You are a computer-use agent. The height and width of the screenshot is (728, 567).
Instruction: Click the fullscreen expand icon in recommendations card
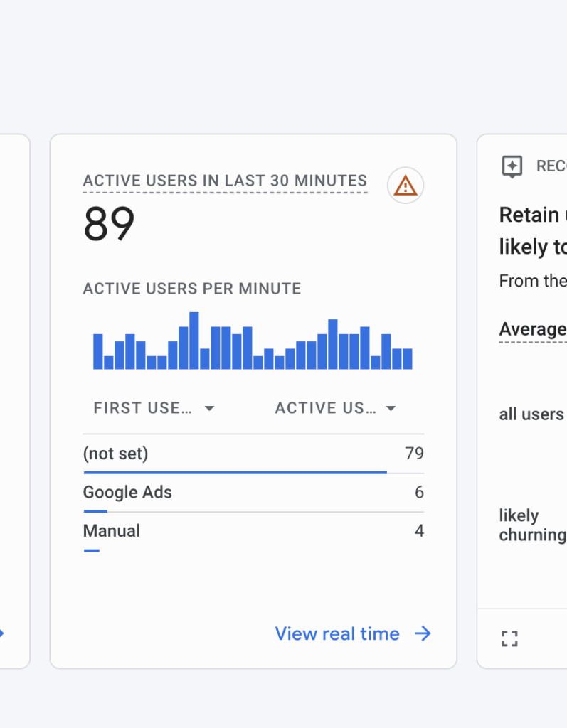(509, 638)
